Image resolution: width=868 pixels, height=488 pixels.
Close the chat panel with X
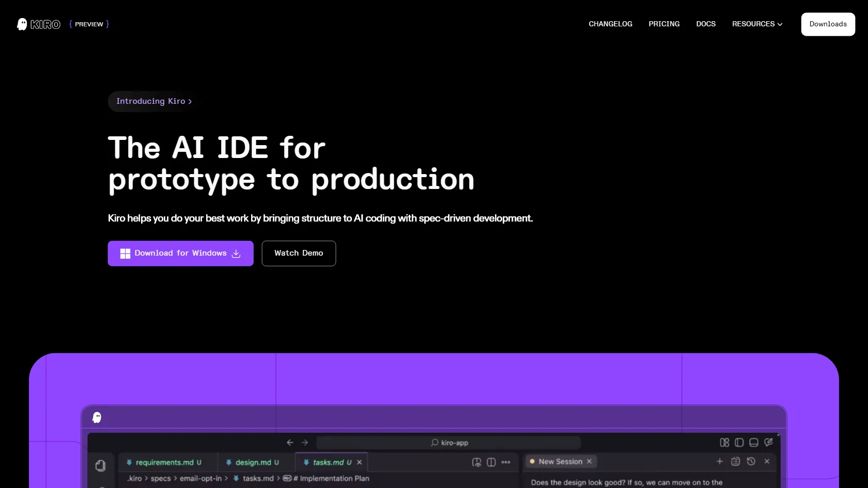(767, 461)
